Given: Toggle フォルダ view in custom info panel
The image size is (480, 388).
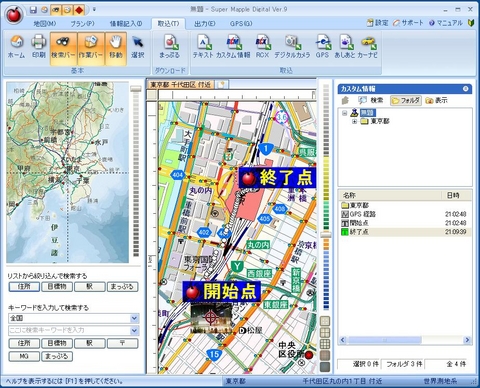Looking at the screenshot, I should pyautogui.click(x=405, y=100).
